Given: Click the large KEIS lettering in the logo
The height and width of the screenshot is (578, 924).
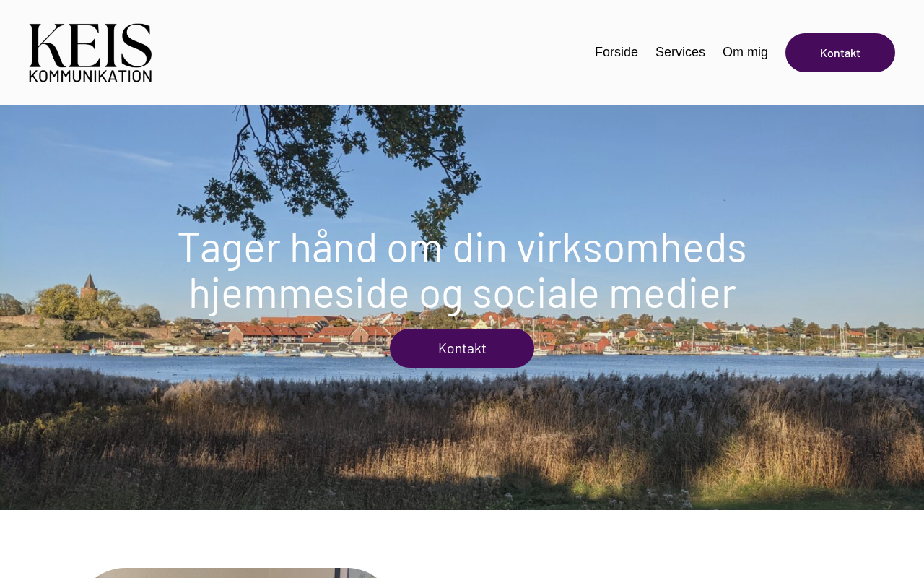Looking at the screenshot, I should [90, 43].
